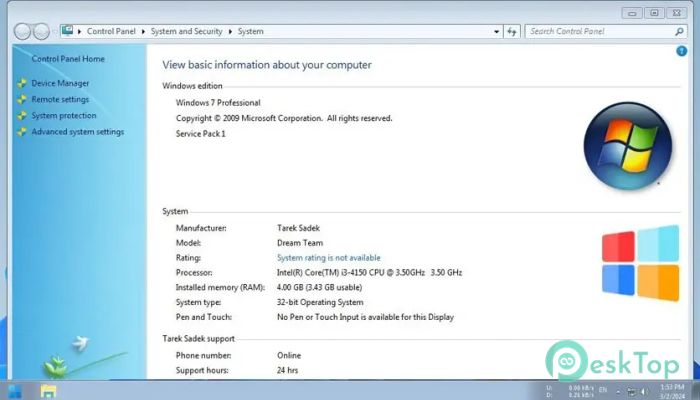Click the shield icon beside Device Manager
Screen dimensions: 700x400
(22, 83)
